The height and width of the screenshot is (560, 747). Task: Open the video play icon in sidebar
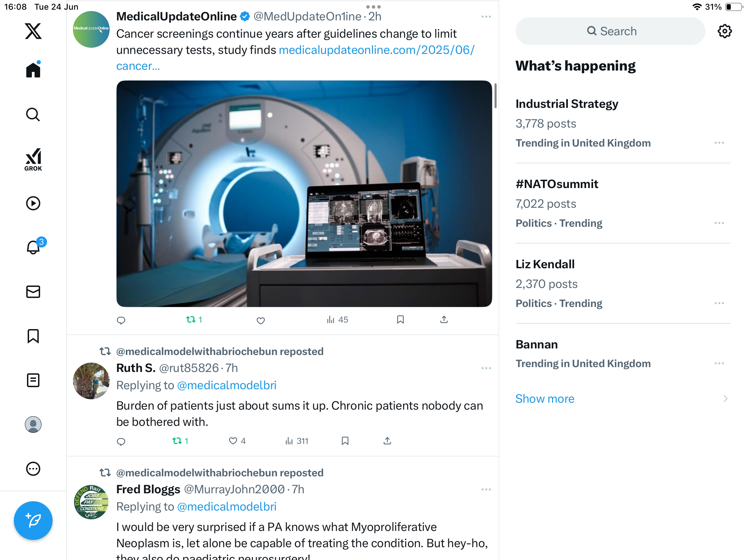click(x=33, y=203)
